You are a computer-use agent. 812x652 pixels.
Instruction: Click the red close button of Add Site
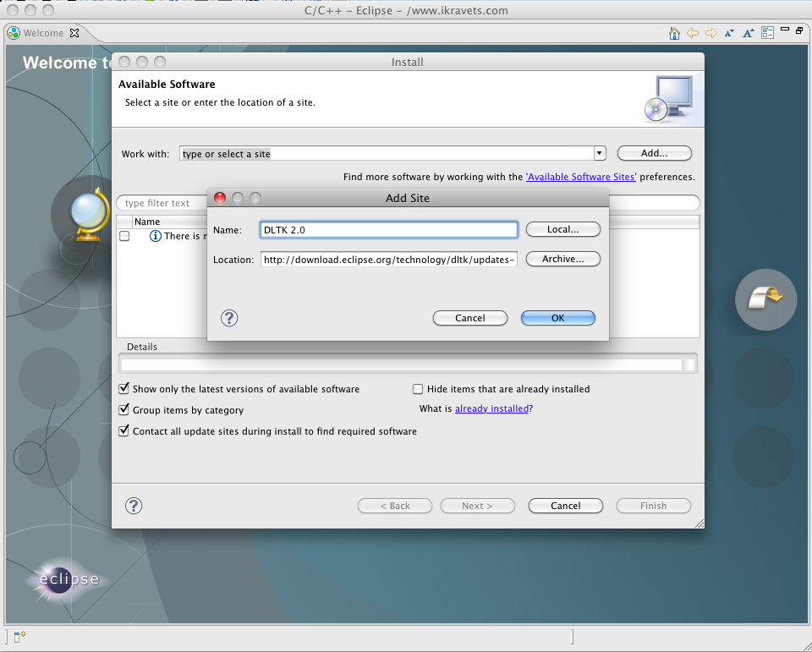coord(220,199)
